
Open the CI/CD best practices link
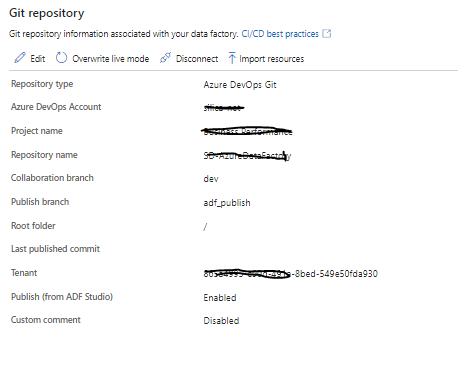pyautogui.click(x=280, y=34)
